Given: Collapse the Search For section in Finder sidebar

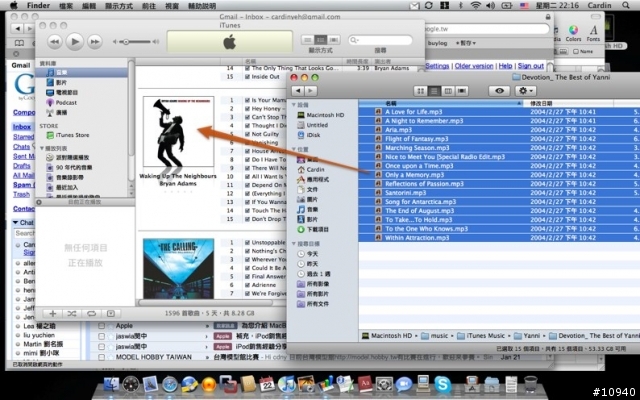Looking at the screenshot, I should click(x=294, y=244).
